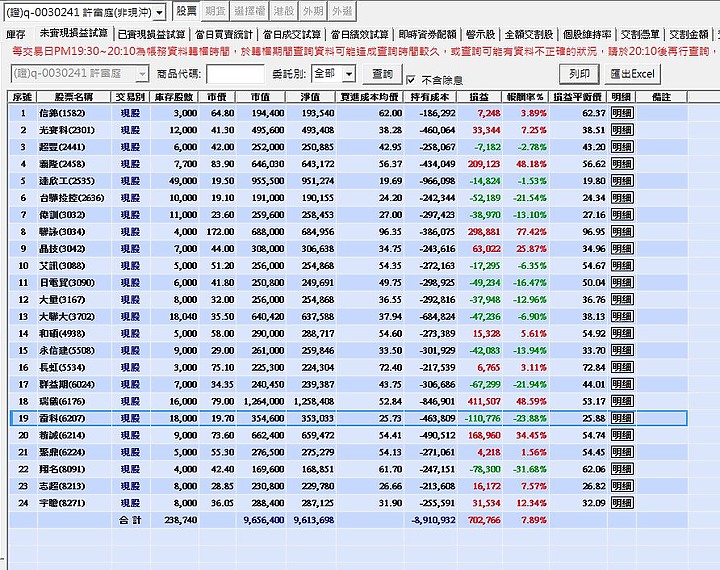Select the stock name cell for 3032
Screen dimensions: 720x570
coord(74,215)
